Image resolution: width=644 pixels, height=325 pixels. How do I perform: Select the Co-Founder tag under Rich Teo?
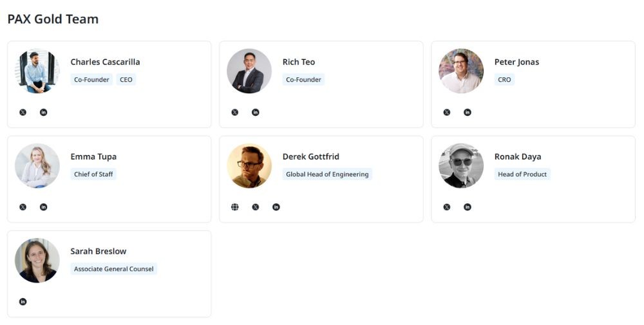[x=303, y=80]
